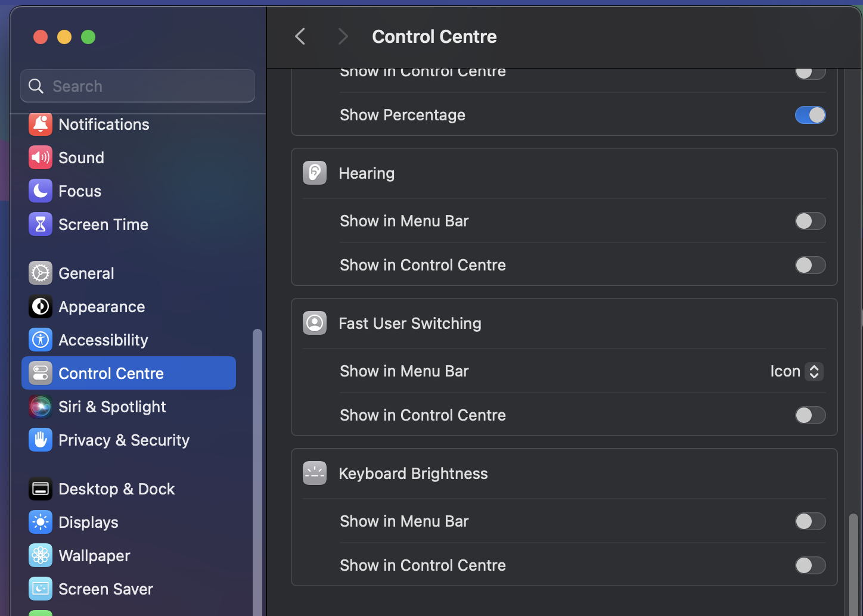
Task: Click the Show Percentage label
Action: [x=402, y=115]
